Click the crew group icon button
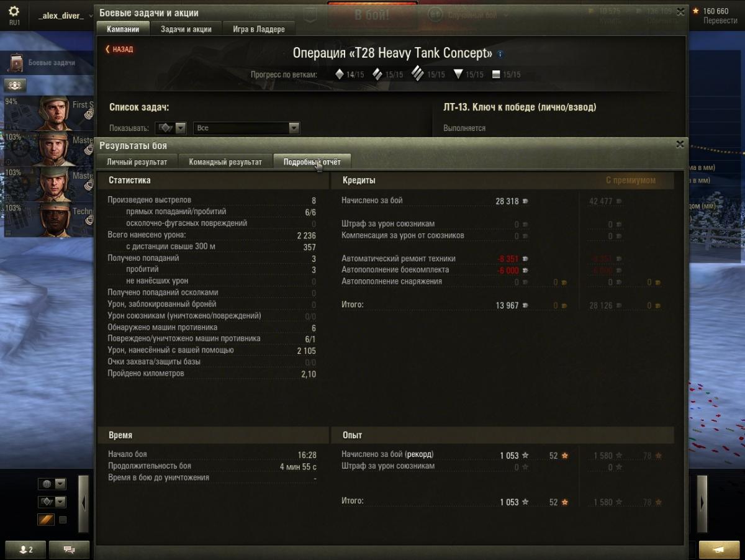Screen dimensions: 745x560 pyautogui.click(x=15, y=85)
